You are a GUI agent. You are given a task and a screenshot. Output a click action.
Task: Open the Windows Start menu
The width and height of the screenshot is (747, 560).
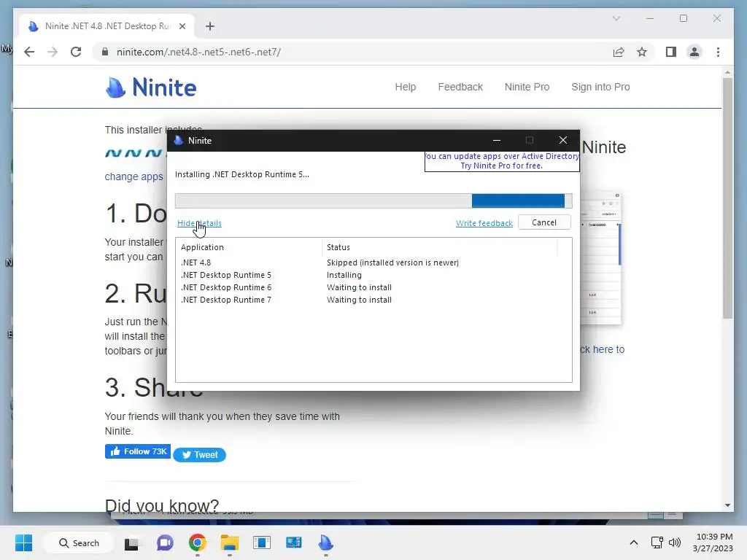coord(24,542)
